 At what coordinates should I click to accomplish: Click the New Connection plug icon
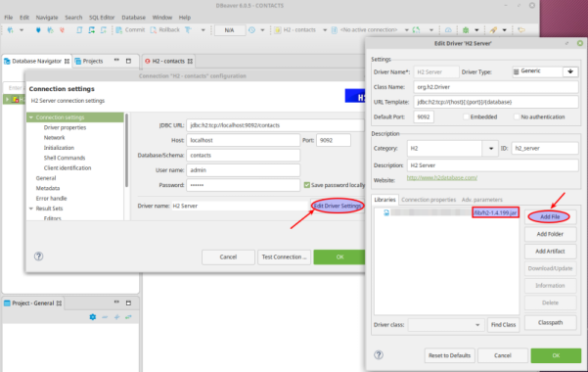(11, 30)
